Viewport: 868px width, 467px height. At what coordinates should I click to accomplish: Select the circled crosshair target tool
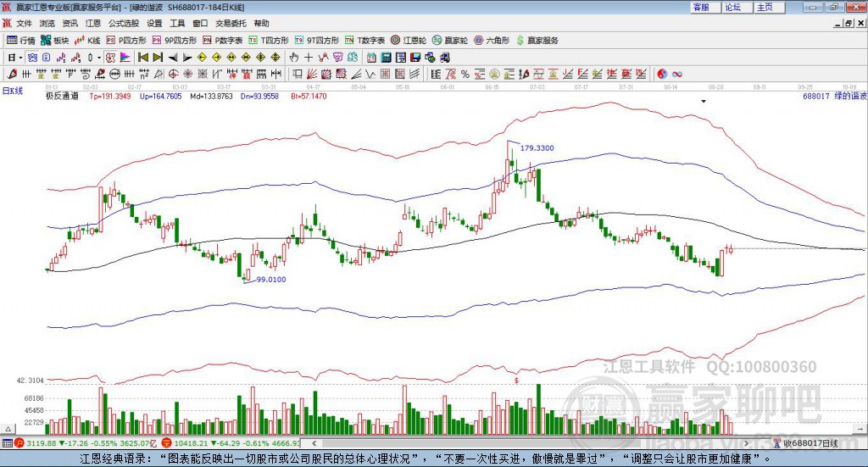pyautogui.click(x=173, y=74)
